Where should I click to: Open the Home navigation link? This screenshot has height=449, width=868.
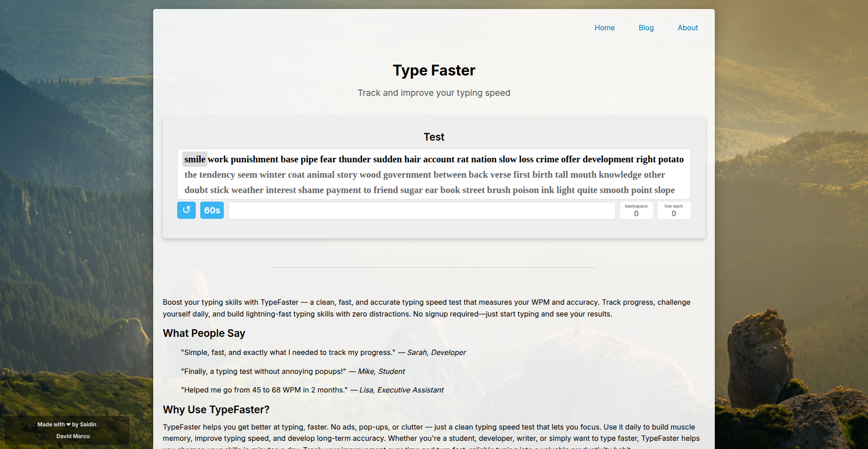point(604,28)
